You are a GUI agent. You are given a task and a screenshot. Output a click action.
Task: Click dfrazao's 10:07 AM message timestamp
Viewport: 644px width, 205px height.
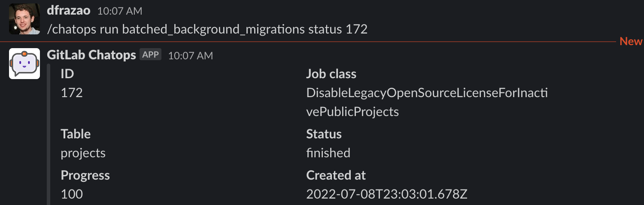(x=120, y=11)
